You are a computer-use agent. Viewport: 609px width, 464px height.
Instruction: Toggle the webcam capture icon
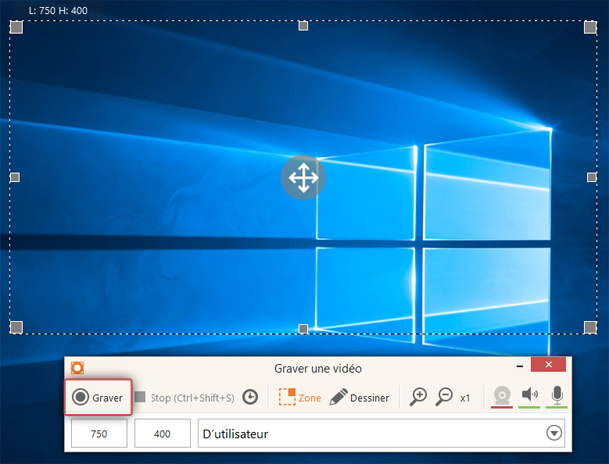(502, 397)
